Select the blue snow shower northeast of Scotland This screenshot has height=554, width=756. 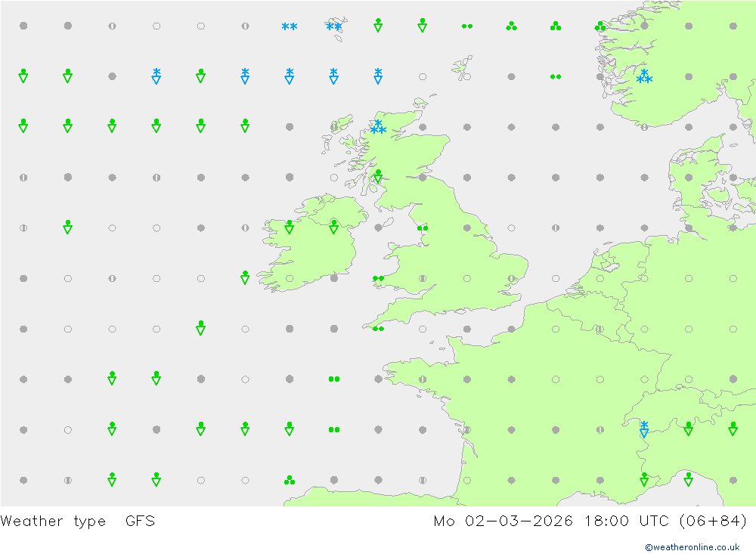click(378, 76)
